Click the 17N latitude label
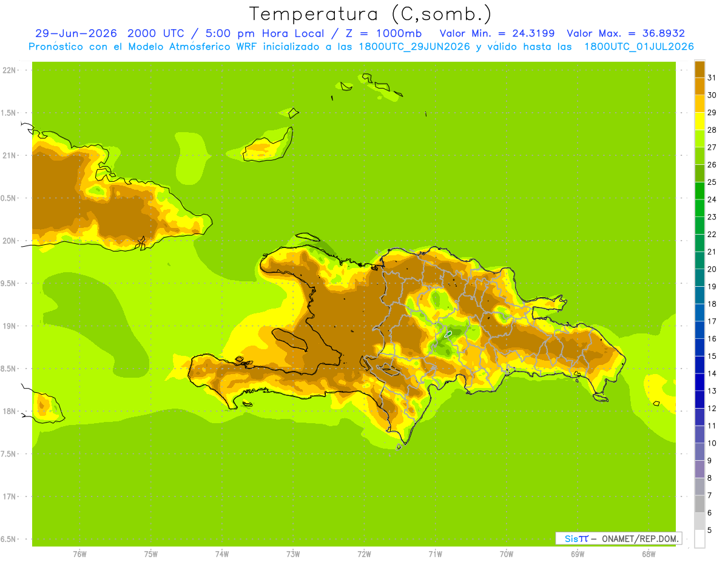Screen dimensions: 728x562 [x=9, y=497]
